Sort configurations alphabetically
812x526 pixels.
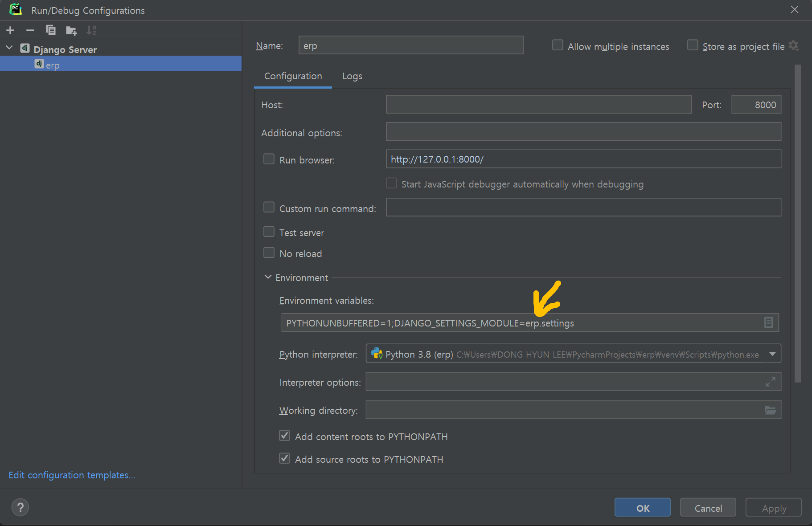[x=91, y=30]
